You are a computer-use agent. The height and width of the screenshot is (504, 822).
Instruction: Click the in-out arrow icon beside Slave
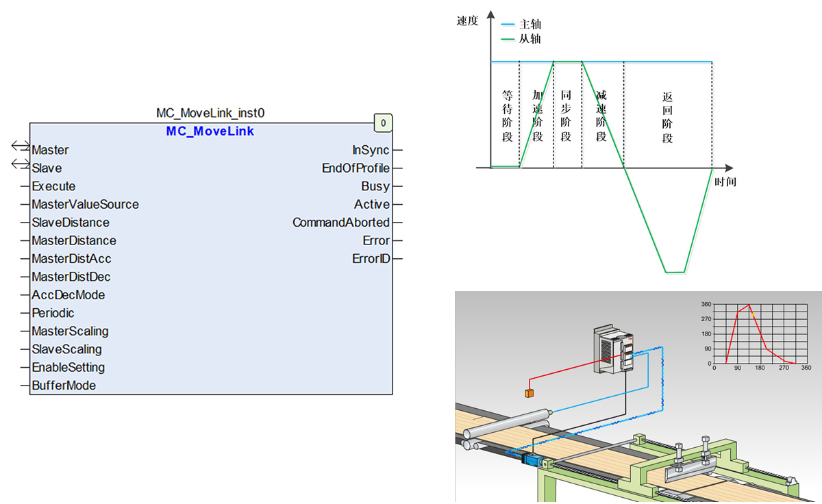pyautogui.click(x=21, y=164)
